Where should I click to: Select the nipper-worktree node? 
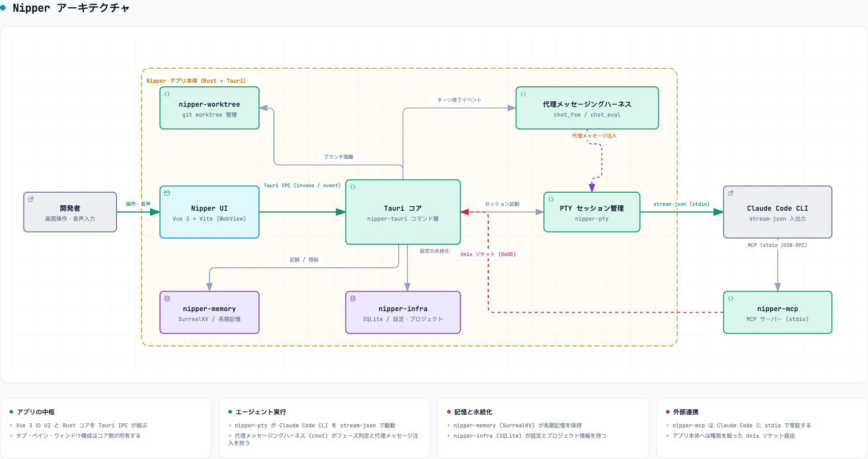pyautogui.click(x=209, y=108)
